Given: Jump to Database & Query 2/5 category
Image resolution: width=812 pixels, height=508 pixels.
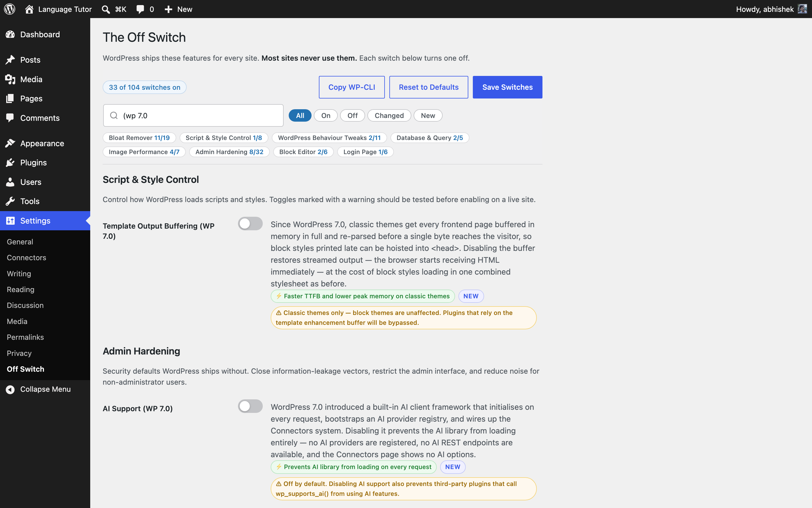Looking at the screenshot, I should pos(429,138).
